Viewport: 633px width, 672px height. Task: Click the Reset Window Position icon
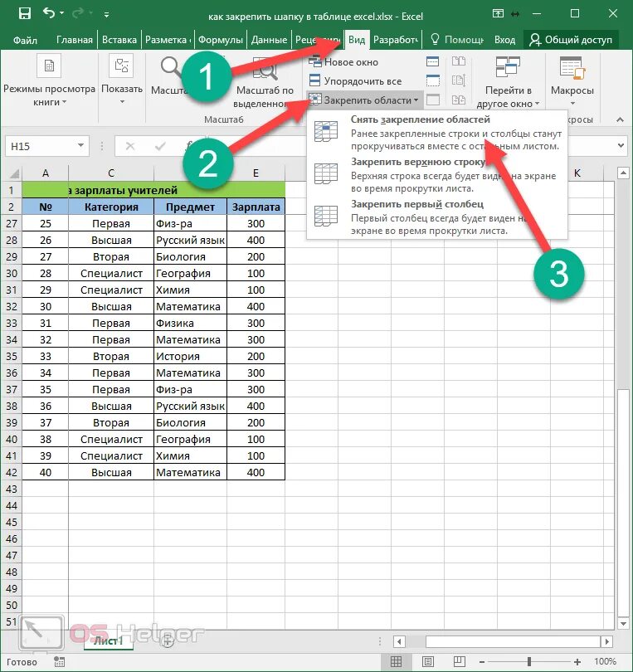(x=459, y=100)
